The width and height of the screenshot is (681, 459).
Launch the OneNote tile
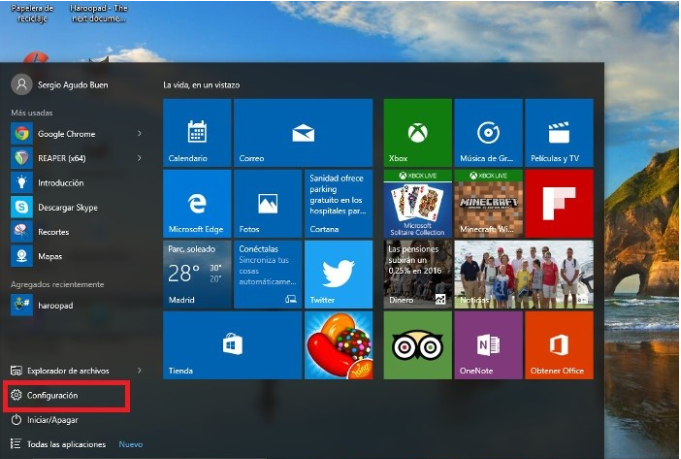point(489,345)
